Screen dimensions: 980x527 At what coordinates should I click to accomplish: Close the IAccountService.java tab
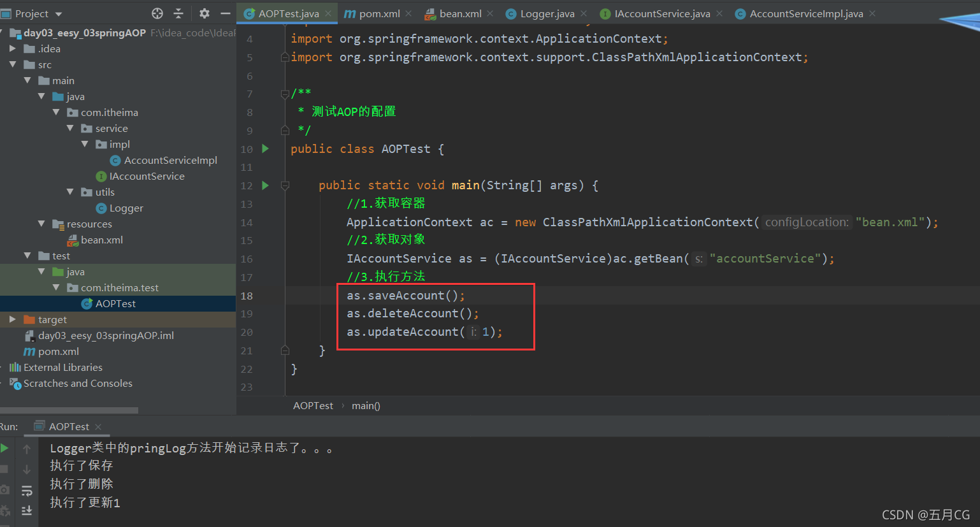[719, 13]
